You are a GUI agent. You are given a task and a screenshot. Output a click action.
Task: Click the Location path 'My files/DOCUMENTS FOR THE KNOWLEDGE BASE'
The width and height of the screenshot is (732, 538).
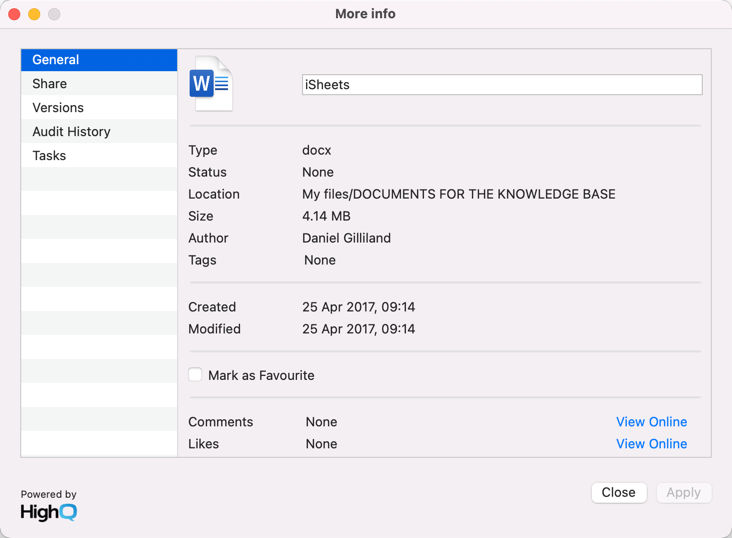(458, 194)
